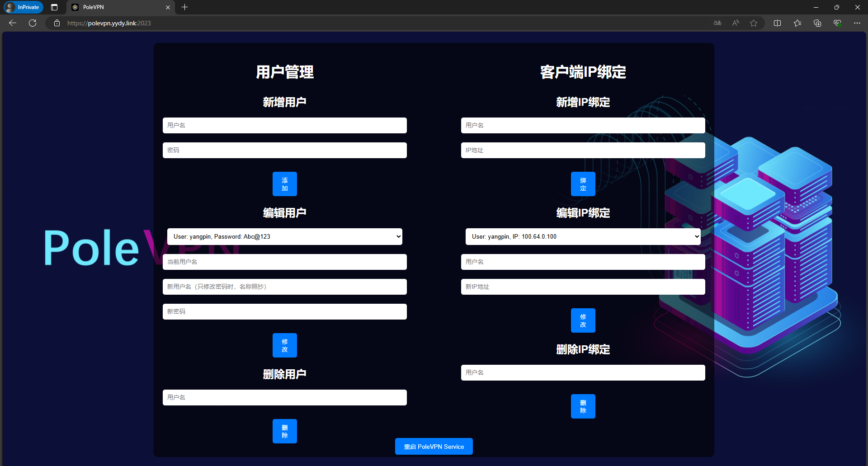Click 修改 button under 编辑IP绑定
Screen dimensions: 868x466
pyautogui.click(x=583, y=320)
